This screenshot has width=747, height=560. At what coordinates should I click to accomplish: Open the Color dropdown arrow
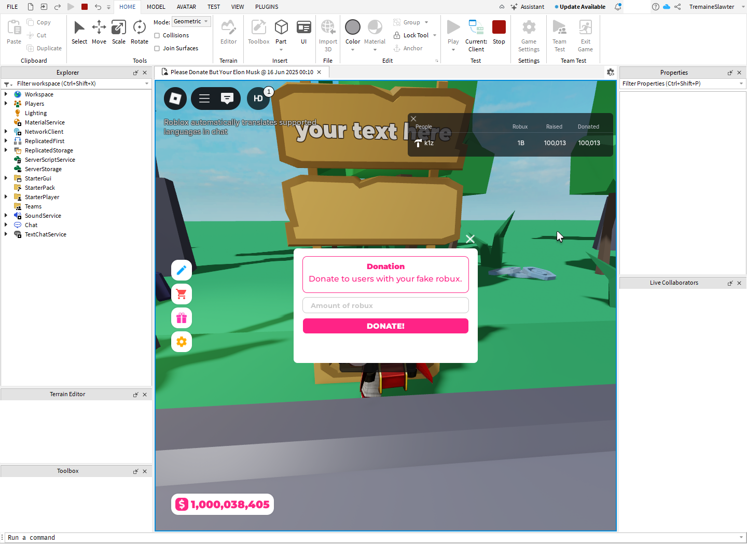click(353, 50)
